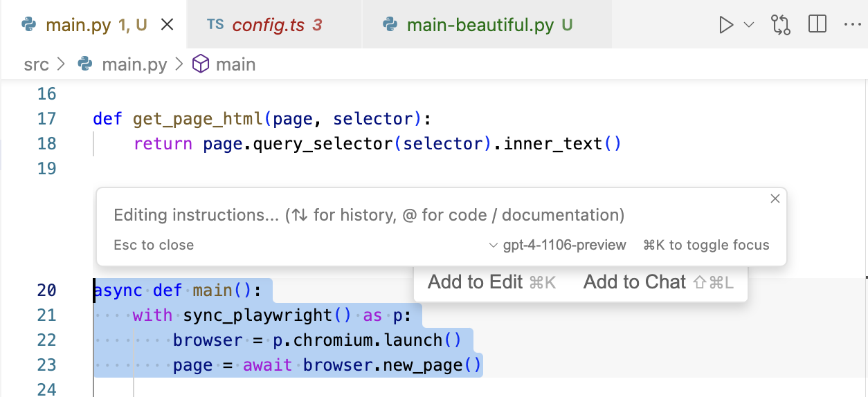Close the inline edit prompt box
The width and height of the screenshot is (868, 397).
click(775, 199)
